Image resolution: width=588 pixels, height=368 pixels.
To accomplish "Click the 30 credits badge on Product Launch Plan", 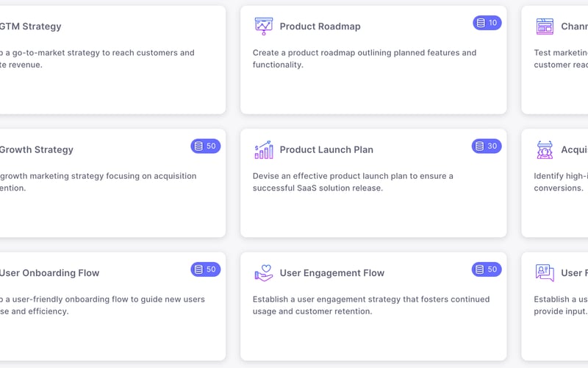I will point(487,146).
